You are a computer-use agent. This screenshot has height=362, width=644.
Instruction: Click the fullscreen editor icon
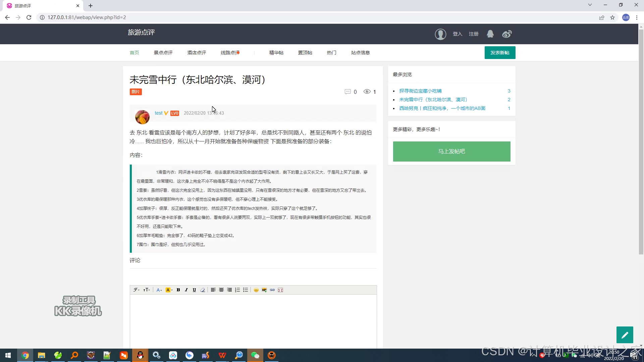280,290
